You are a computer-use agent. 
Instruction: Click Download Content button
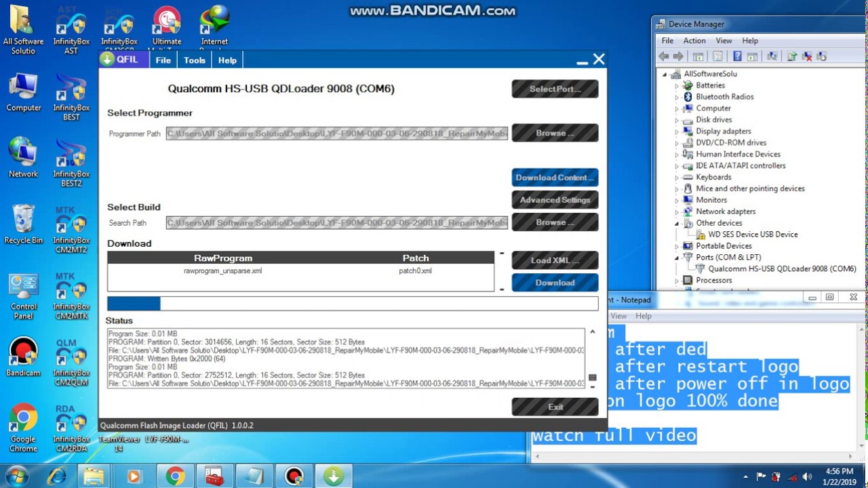click(x=555, y=178)
